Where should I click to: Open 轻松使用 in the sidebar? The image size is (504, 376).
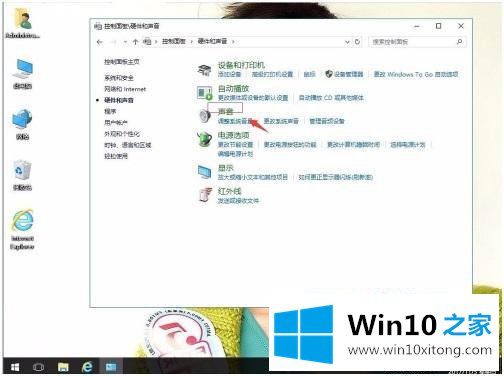pos(116,156)
